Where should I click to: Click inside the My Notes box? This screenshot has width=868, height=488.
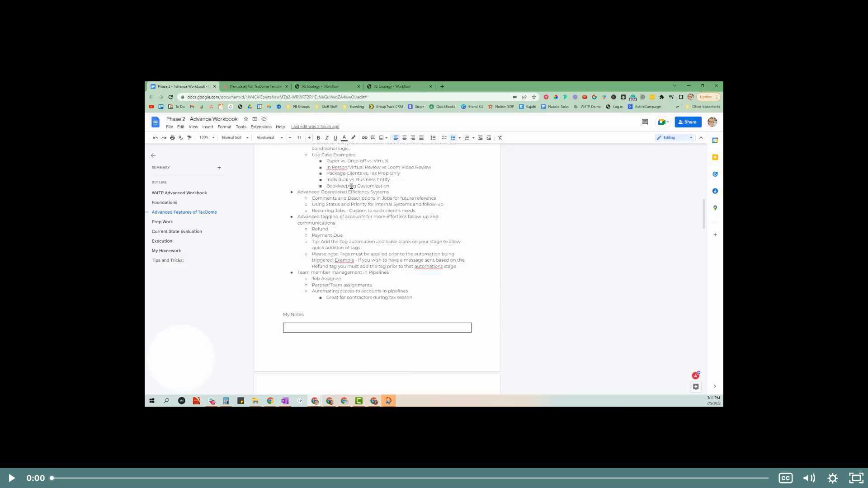coord(377,327)
